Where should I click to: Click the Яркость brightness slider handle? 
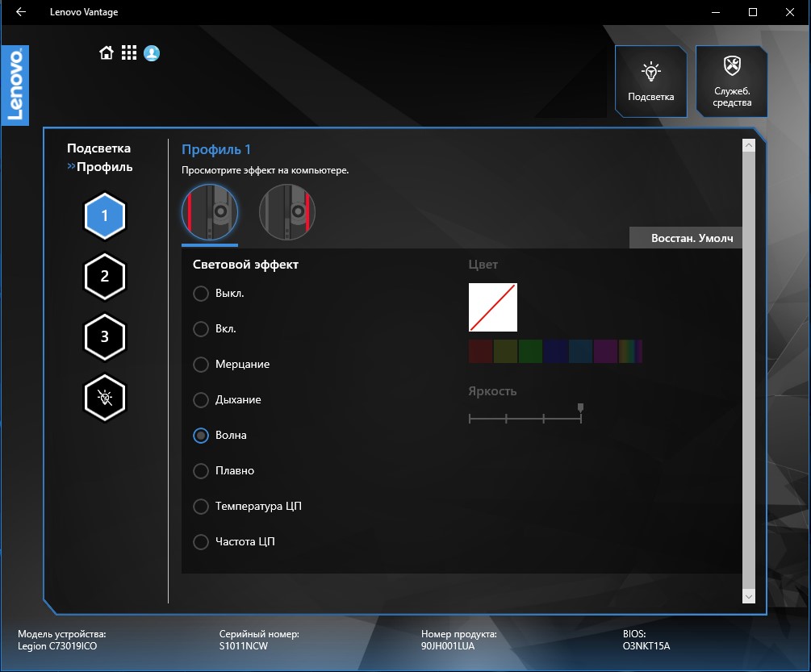point(580,408)
